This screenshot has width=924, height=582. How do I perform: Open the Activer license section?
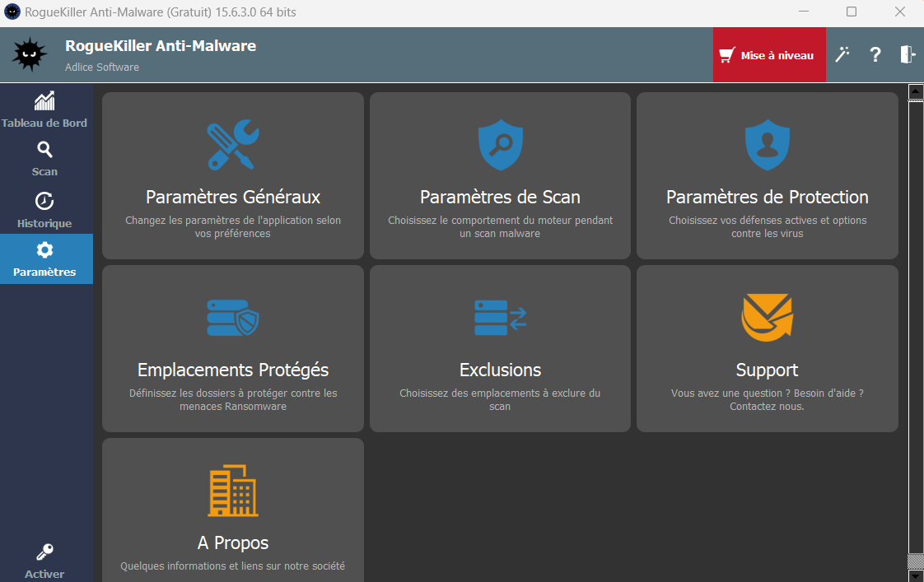pos(44,561)
